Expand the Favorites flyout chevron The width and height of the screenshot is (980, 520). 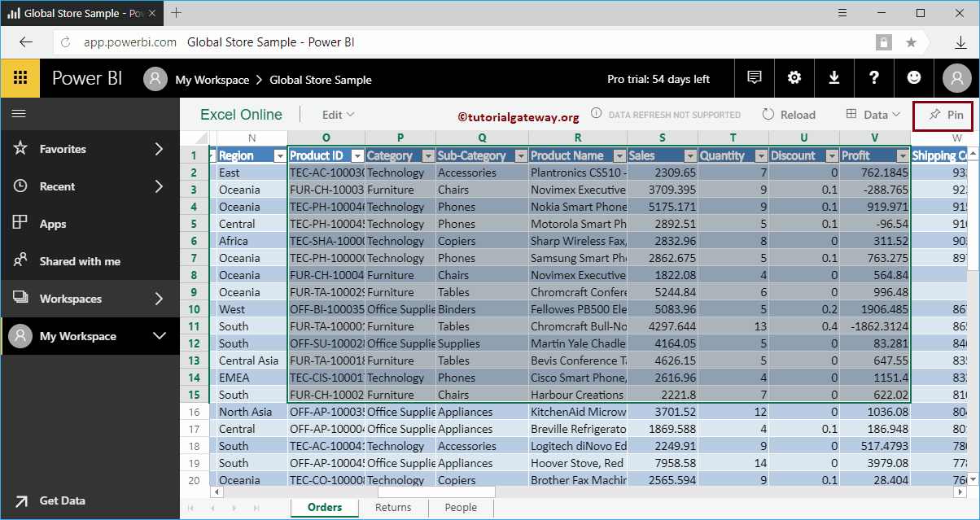pyautogui.click(x=159, y=149)
